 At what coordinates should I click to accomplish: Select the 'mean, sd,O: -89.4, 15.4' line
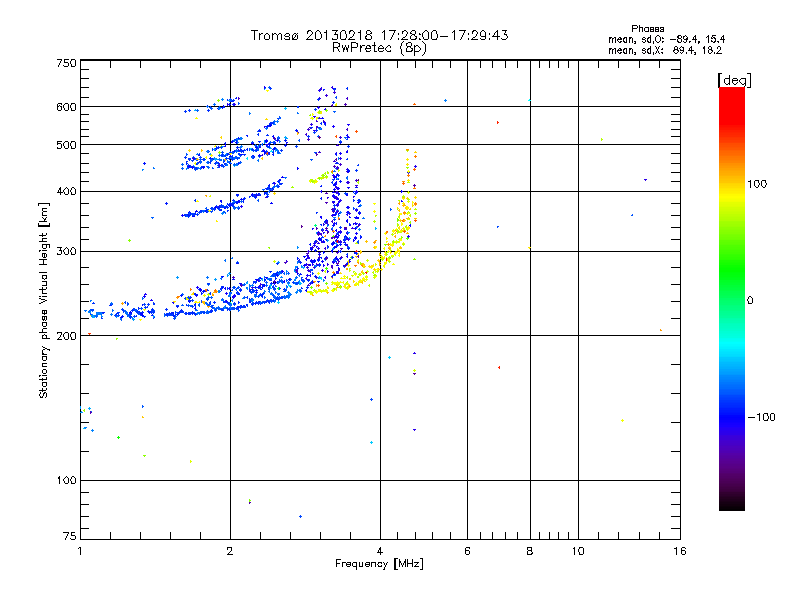coord(666,39)
